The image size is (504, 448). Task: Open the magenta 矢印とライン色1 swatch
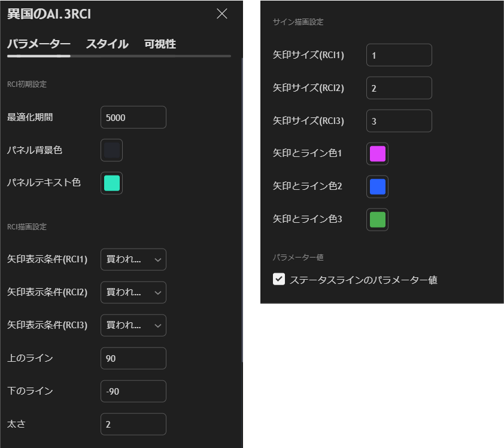[377, 154]
